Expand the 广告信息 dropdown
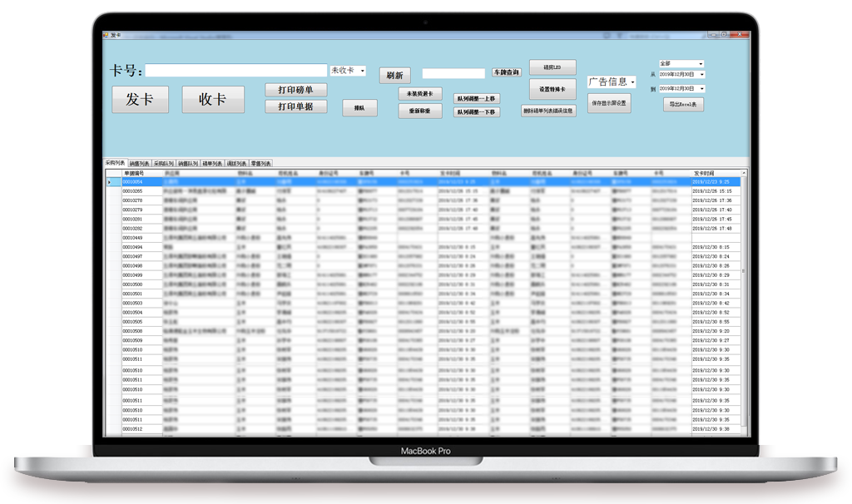 tap(632, 82)
